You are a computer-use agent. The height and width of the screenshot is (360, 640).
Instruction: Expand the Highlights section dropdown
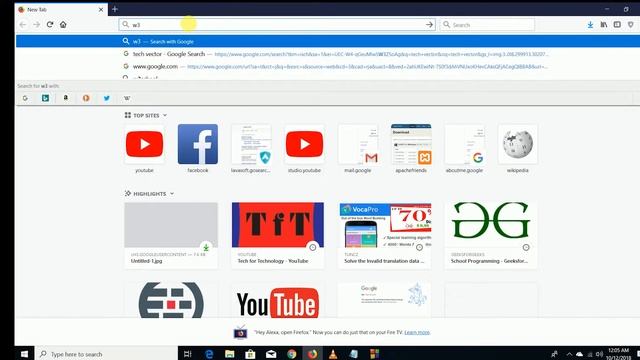[172, 193]
